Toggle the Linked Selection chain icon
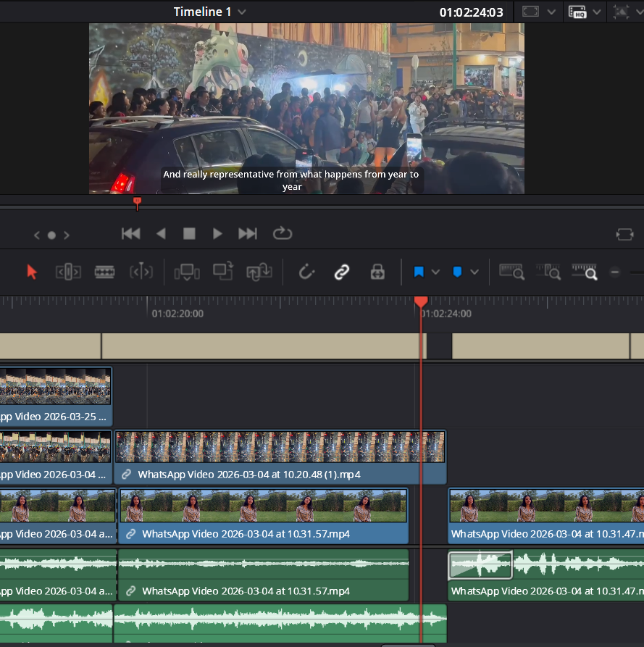This screenshot has height=647, width=644. tap(342, 272)
